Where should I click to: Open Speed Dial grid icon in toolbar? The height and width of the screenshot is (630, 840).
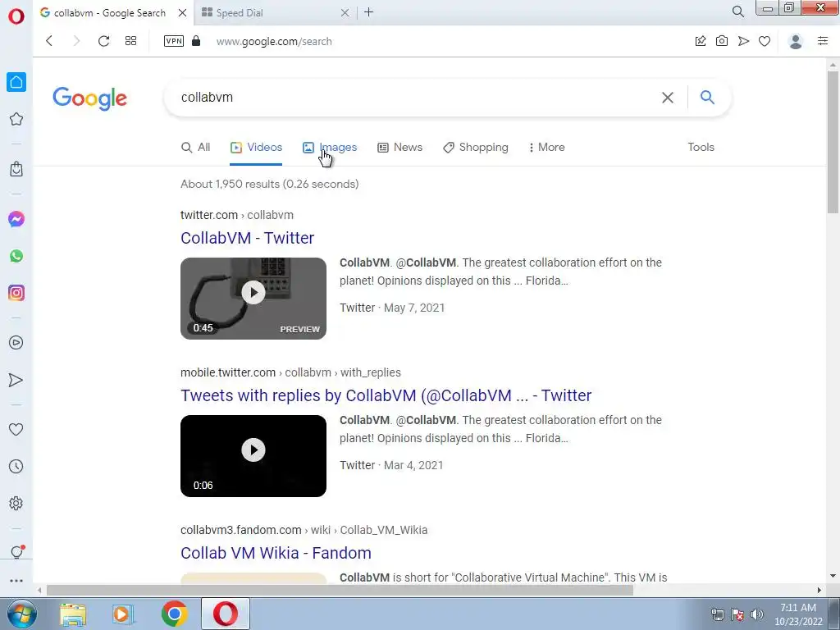130,41
